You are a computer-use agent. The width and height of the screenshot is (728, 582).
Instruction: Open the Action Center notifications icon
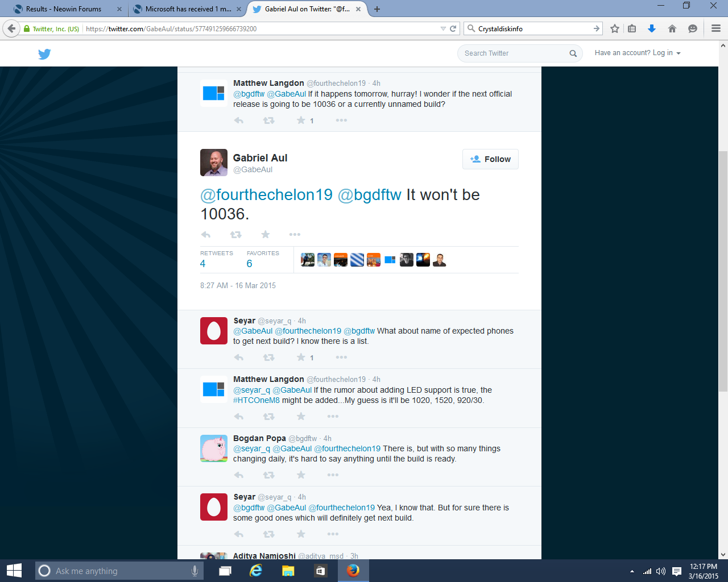(677, 571)
